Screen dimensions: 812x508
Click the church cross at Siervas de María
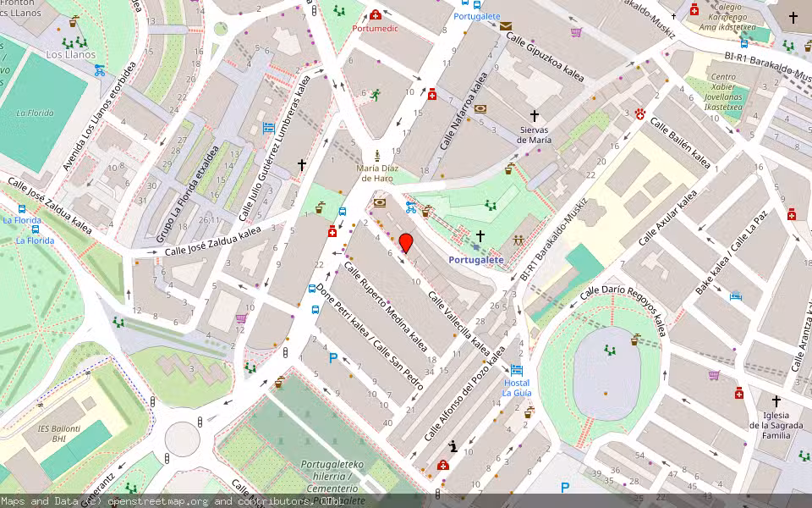535,114
